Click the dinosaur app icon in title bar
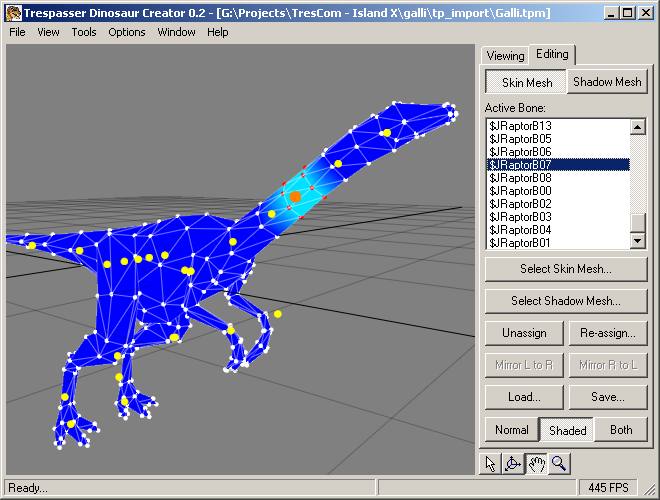Viewport: 660px width, 500px height. point(13,13)
